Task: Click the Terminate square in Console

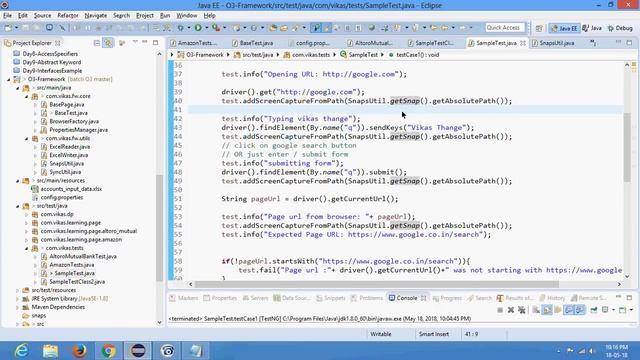Action: point(500,310)
